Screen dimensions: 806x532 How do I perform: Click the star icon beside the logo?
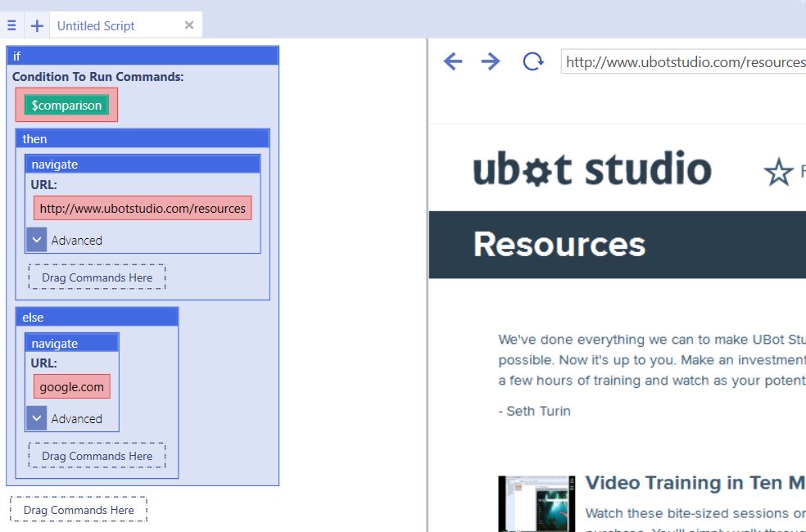coord(779,172)
